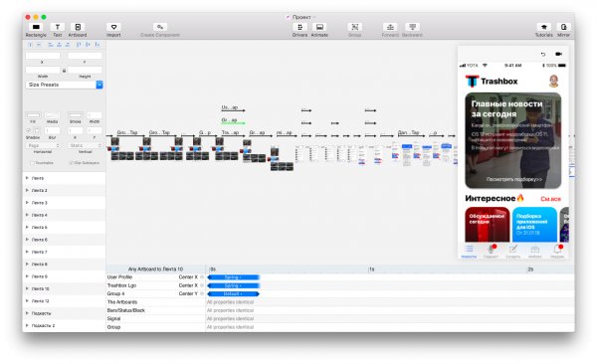Toggle the Shadow checkbox
The height and width of the screenshot is (364, 597).
(x=28, y=130)
